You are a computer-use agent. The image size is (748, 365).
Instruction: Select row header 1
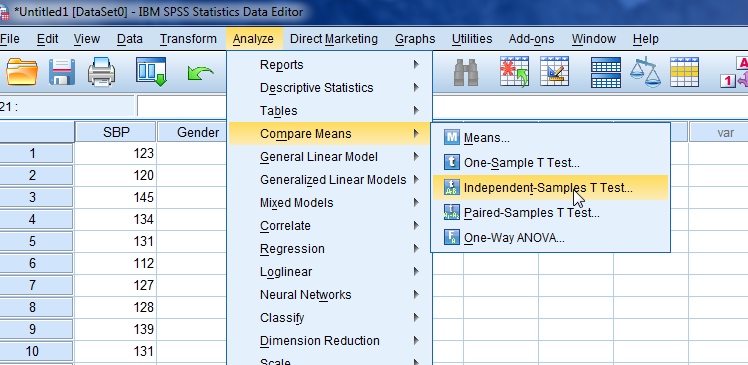tap(36, 153)
